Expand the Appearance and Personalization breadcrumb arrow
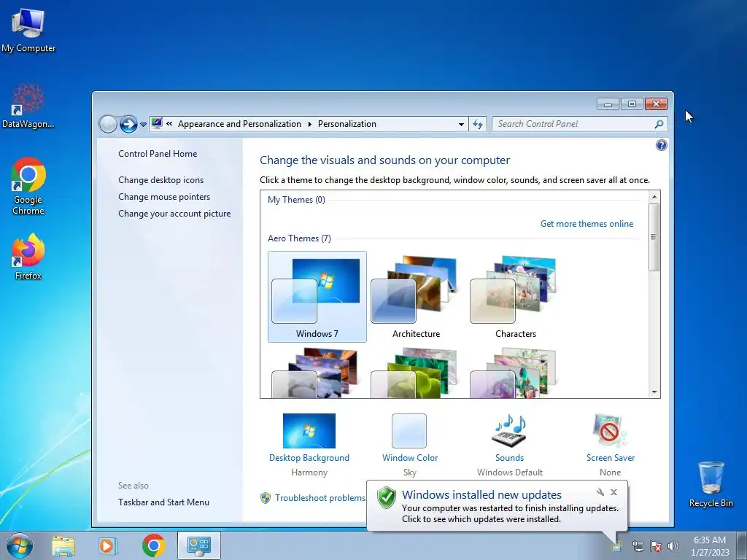 click(309, 124)
